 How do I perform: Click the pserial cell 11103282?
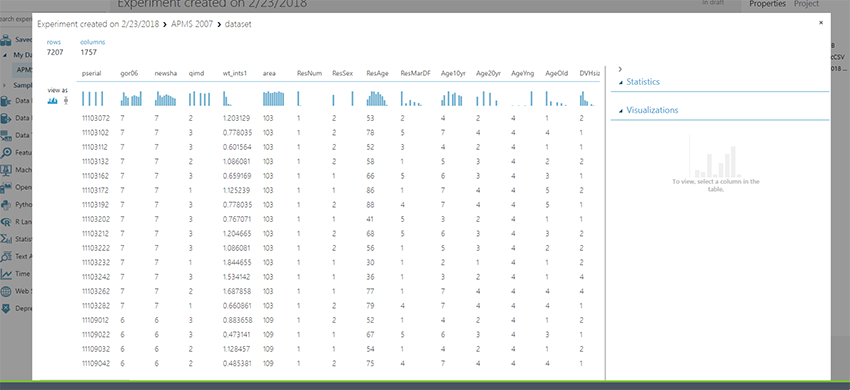coord(95,305)
